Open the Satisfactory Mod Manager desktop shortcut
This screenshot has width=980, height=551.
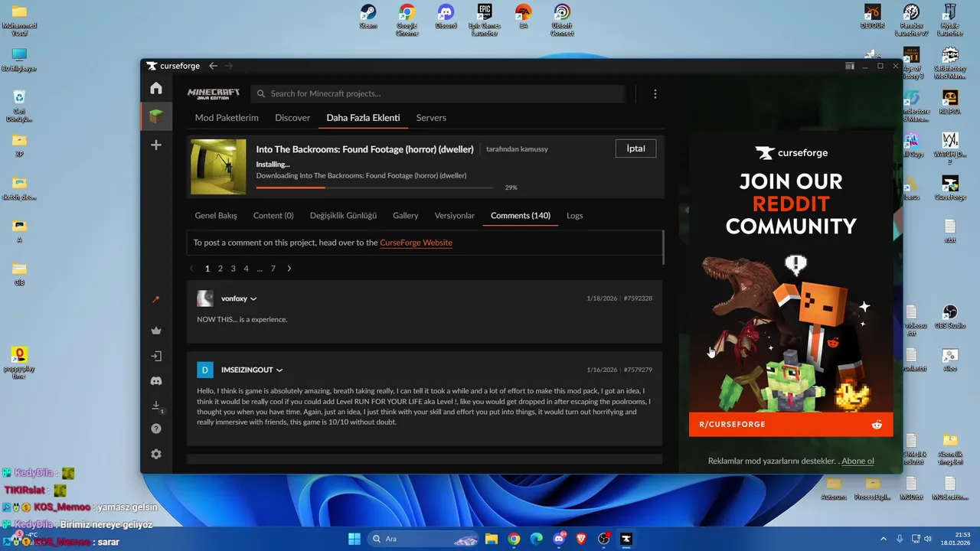coord(950,63)
